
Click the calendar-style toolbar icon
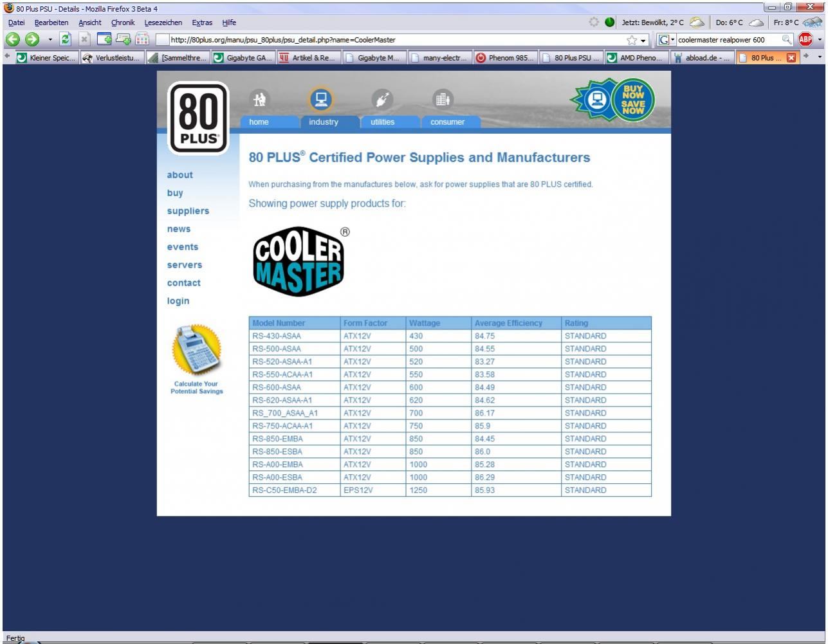143,40
